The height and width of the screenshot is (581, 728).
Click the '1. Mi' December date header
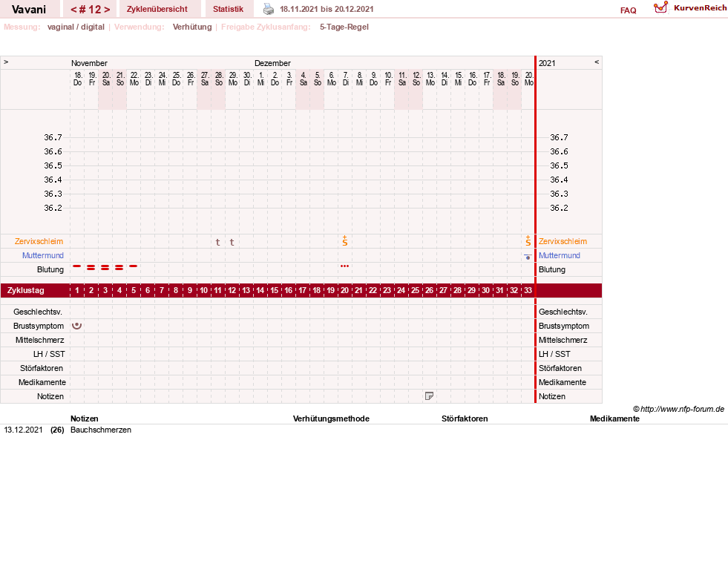pyautogui.click(x=261, y=79)
